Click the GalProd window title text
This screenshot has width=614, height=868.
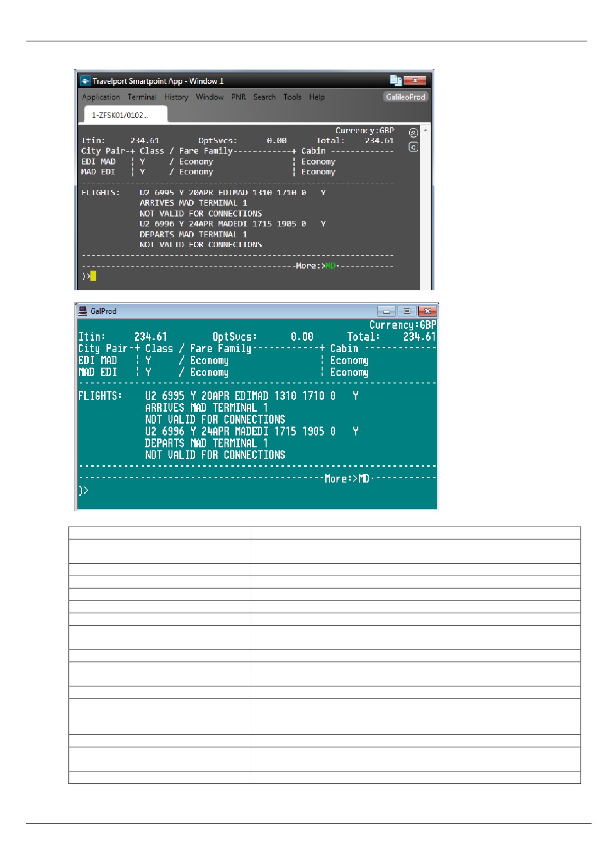(x=104, y=311)
